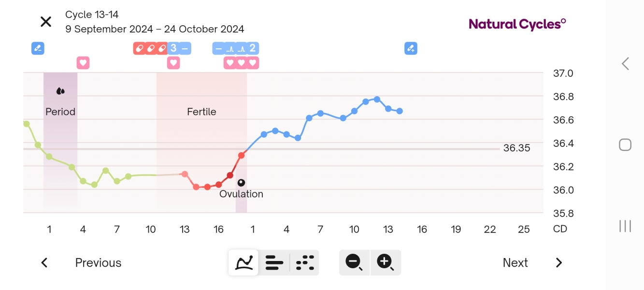
Task: Switch to the scatter dot view
Action: 304,262
